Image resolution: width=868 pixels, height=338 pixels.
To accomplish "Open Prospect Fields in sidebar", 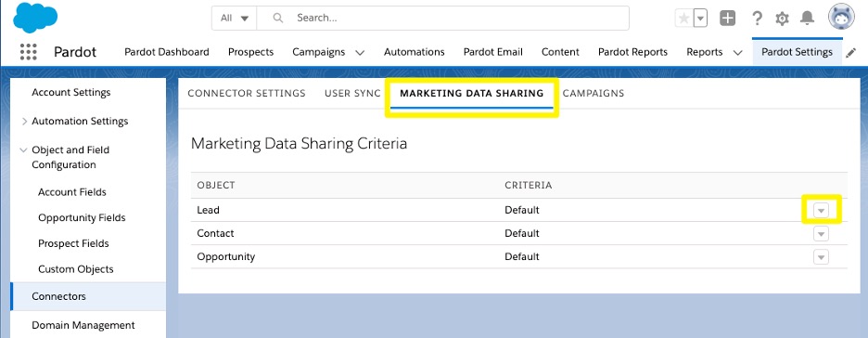I will (x=73, y=244).
